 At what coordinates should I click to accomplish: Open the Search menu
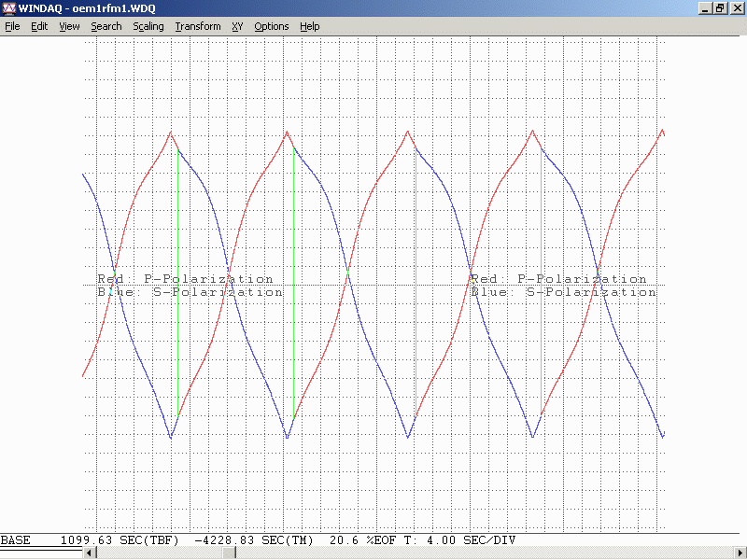106,26
